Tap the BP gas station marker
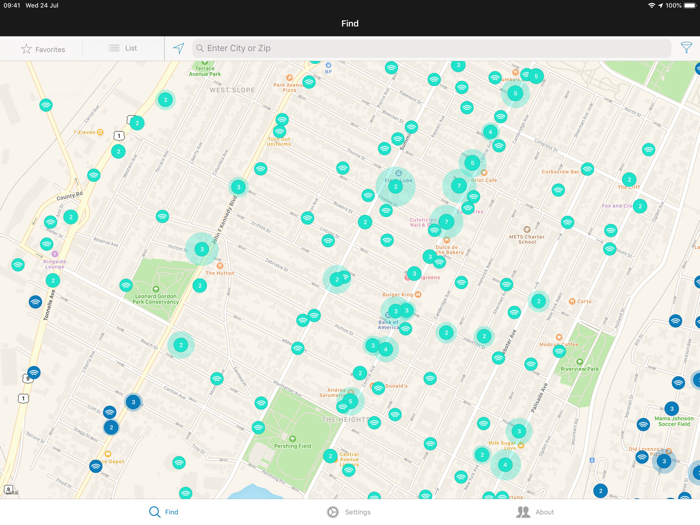 click(x=328, y=68)
